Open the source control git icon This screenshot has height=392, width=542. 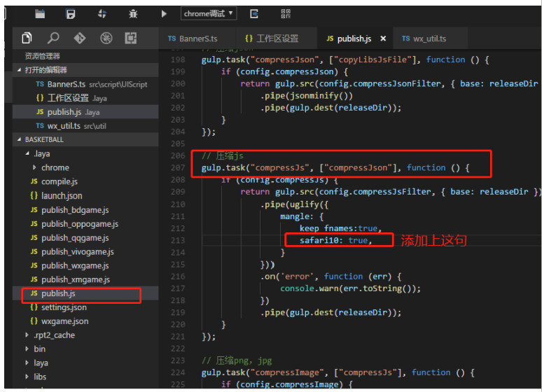pos(80,38)
